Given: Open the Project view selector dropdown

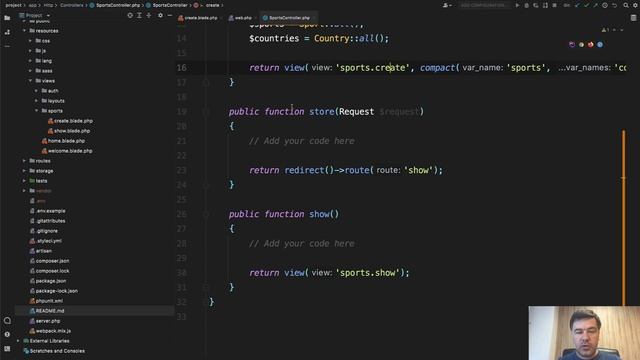Looking at the screenshot, I should 35,16.
